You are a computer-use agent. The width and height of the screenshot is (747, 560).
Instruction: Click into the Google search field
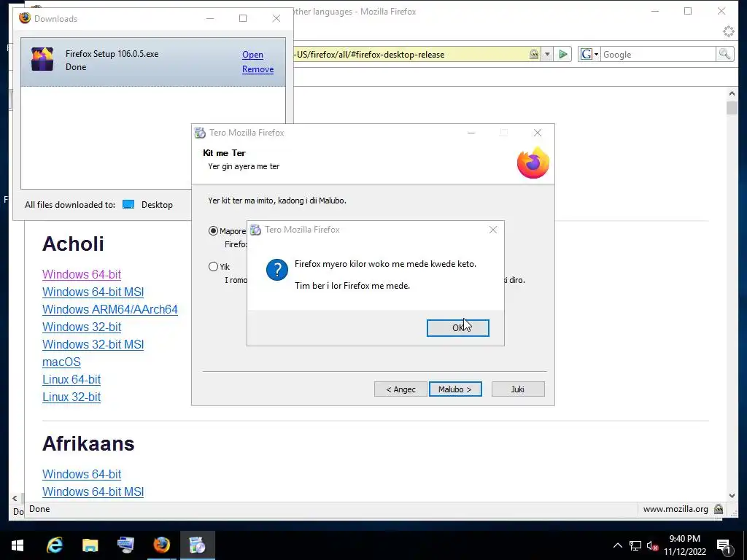click(x=658, y=54)
